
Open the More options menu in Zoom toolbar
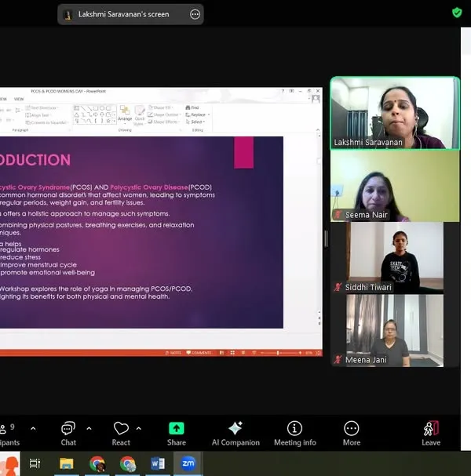pos(352,434)
